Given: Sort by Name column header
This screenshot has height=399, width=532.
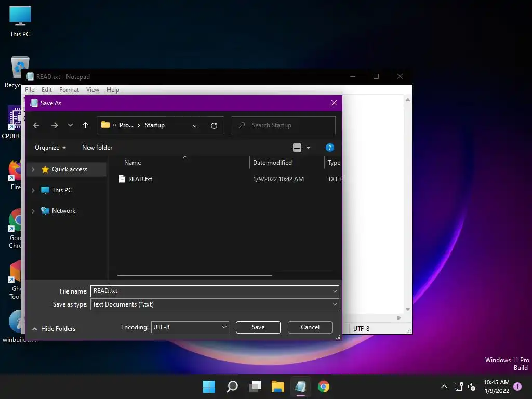Looking at the screenshot, I should (x=132, y=163).
